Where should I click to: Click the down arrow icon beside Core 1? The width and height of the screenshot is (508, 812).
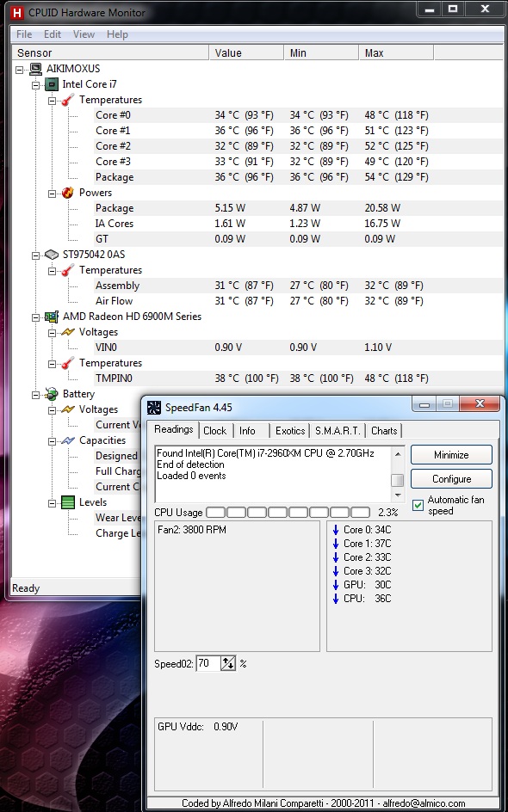pos(336,544)
